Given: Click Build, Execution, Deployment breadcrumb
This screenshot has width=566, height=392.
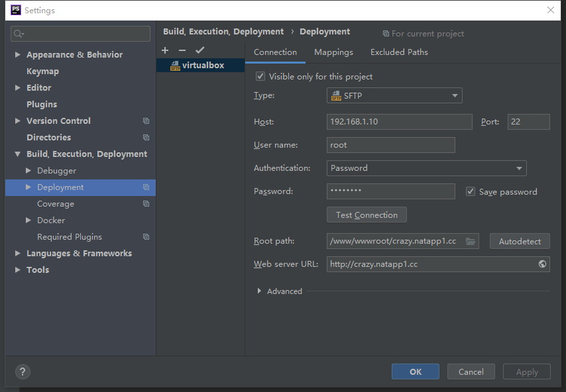Looking at the screenshot, I should pyautogui.click(x=223, y=32).
